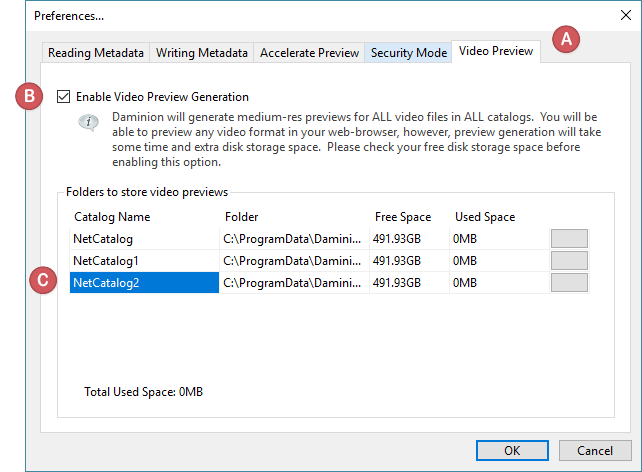
Task: Select the highlighted NetCatalog2 entry
Action: 106,283
